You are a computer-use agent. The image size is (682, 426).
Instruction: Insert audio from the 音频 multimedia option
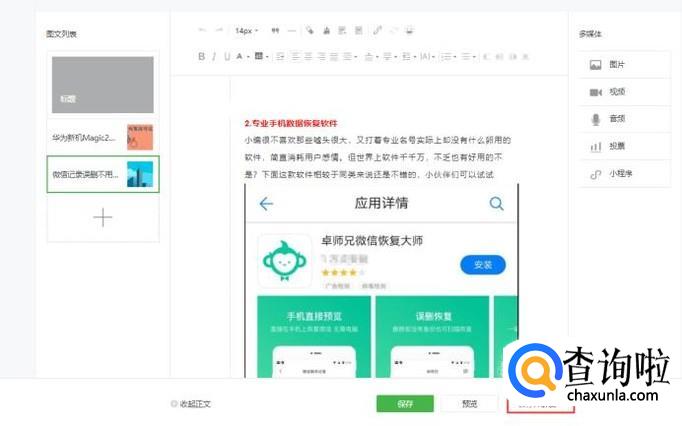point(624,119)
